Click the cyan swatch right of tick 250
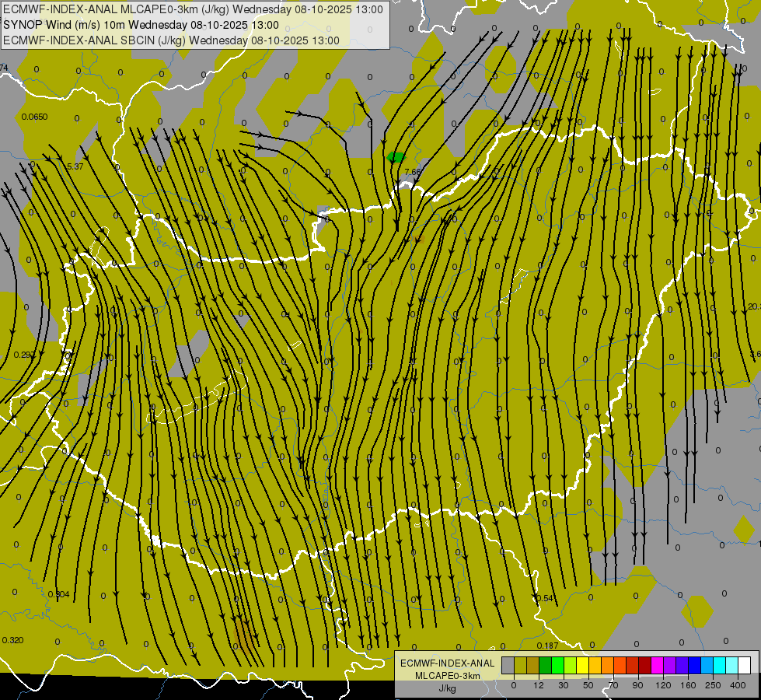Screen dimensions: 761x700 coord(719,665)
